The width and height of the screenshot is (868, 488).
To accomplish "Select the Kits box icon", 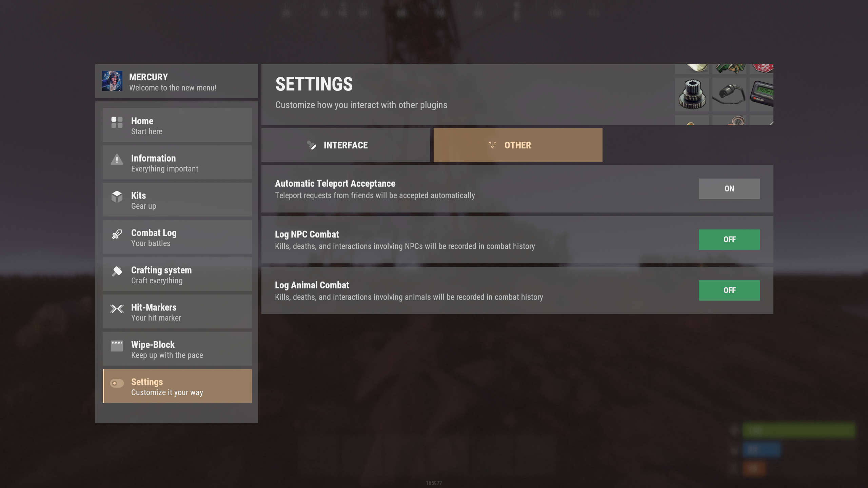I will [117, 197].
